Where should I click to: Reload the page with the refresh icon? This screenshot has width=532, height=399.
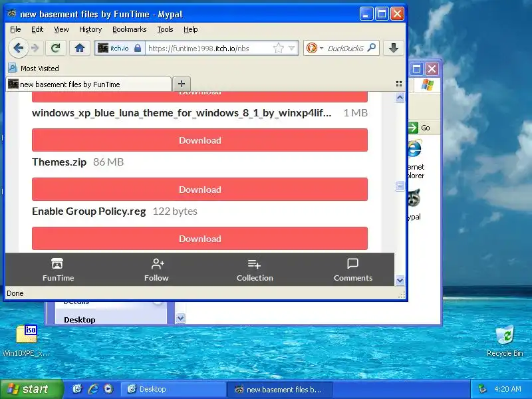[x=56, y=48]
